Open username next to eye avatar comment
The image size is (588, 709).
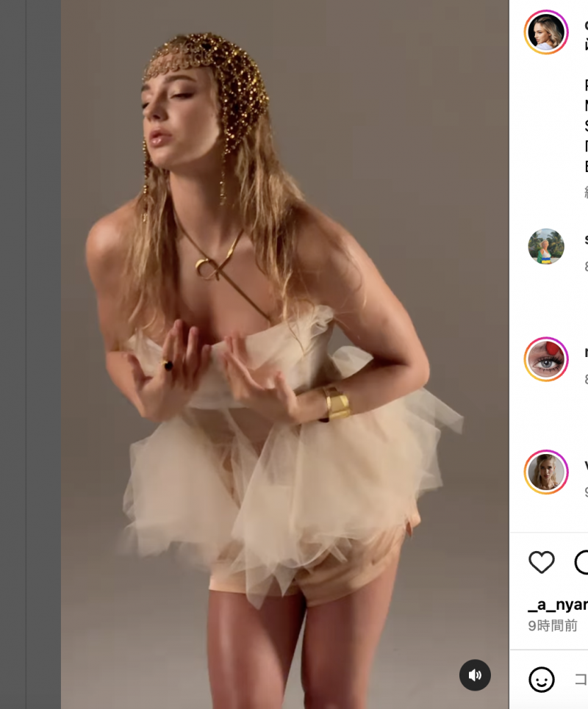pos(586,353)
